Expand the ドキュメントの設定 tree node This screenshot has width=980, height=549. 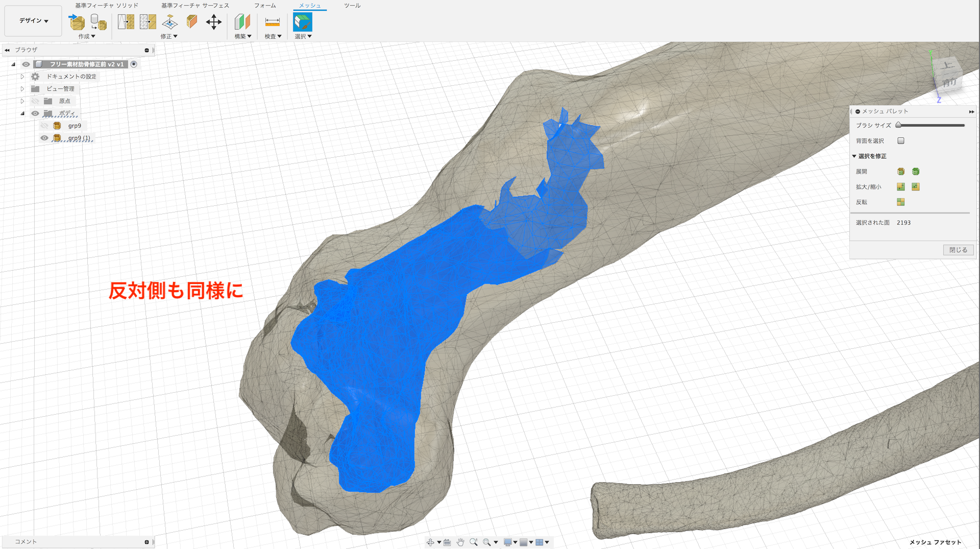pos(22,77)
